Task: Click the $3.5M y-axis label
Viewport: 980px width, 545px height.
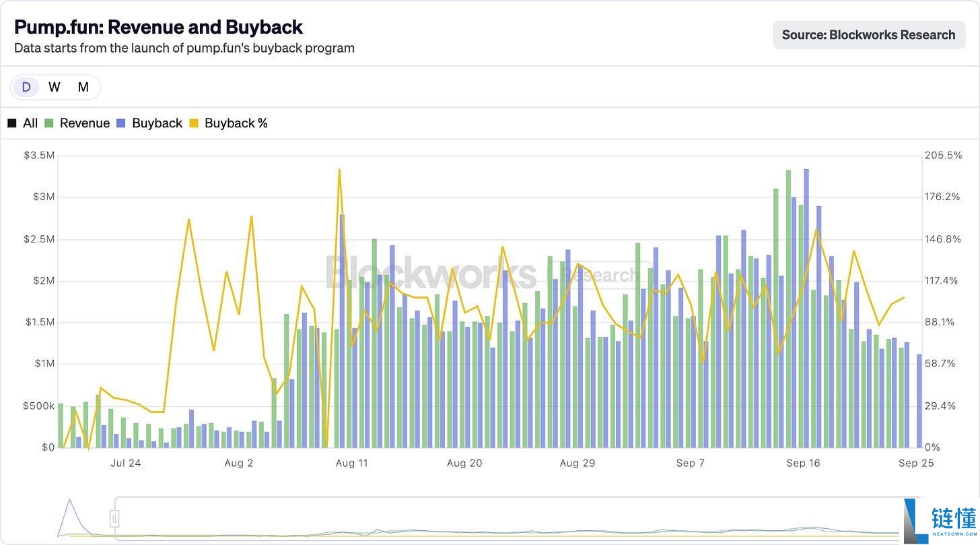Action: point(39,156)
